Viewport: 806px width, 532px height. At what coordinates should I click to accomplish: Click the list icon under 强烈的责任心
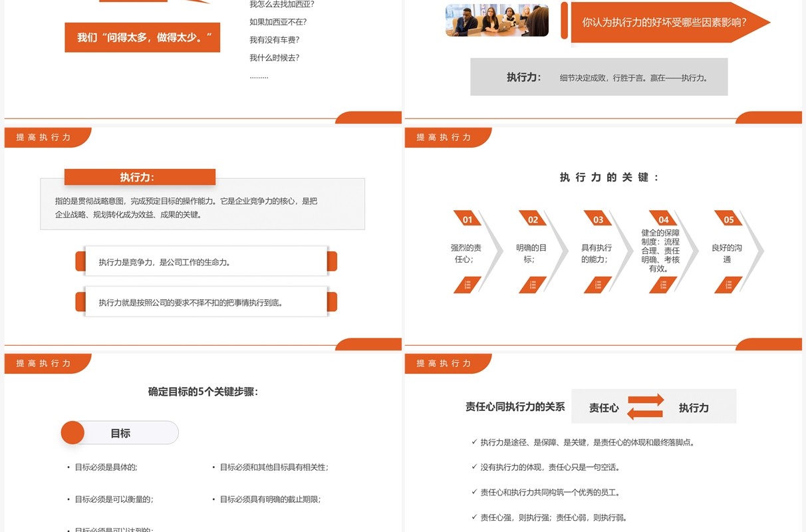click(468, 285)
